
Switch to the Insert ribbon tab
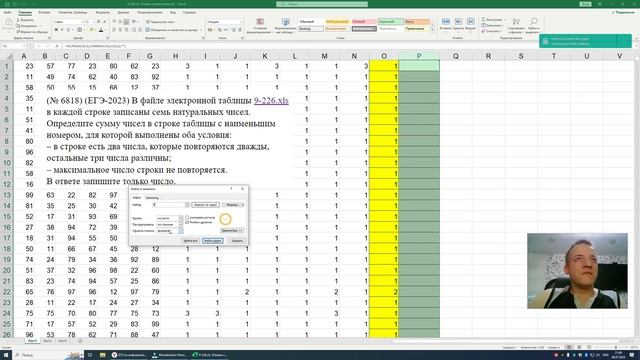44,12
